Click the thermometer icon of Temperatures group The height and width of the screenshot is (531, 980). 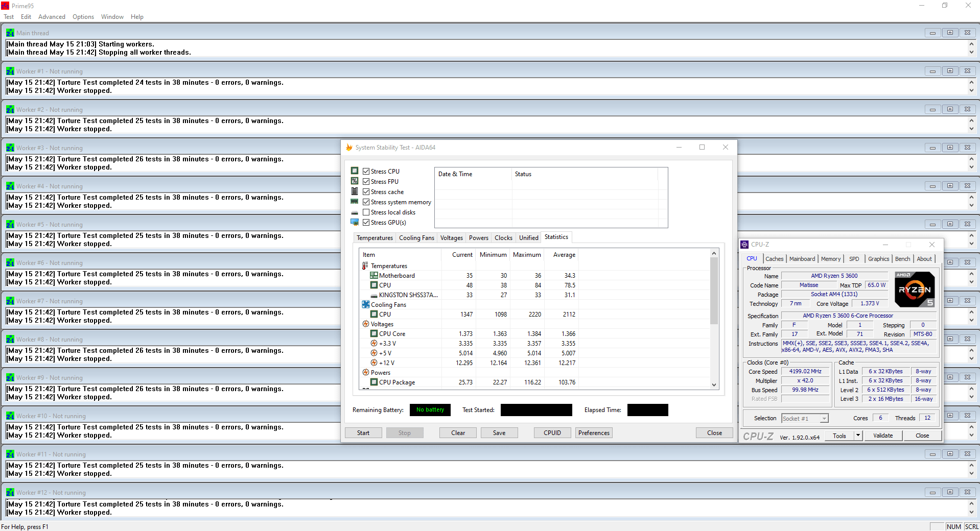(365, 265)
